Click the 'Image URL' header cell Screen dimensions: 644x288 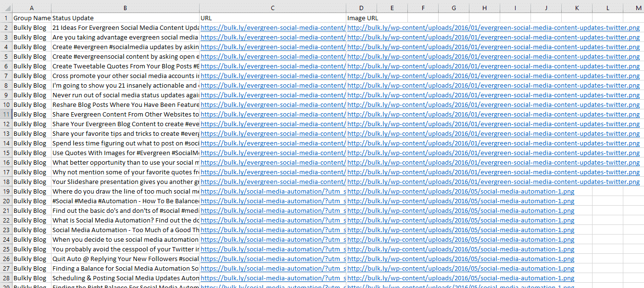[361, 18]
